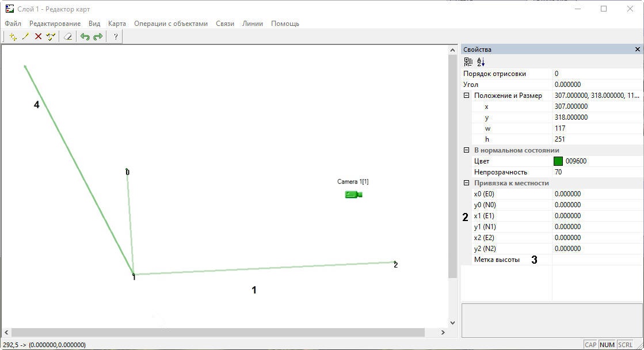Image resolution: width=644 pixels, height=350 pixels.
Task: Open the Операции с объектами menu
Action: tap(171, 24)
